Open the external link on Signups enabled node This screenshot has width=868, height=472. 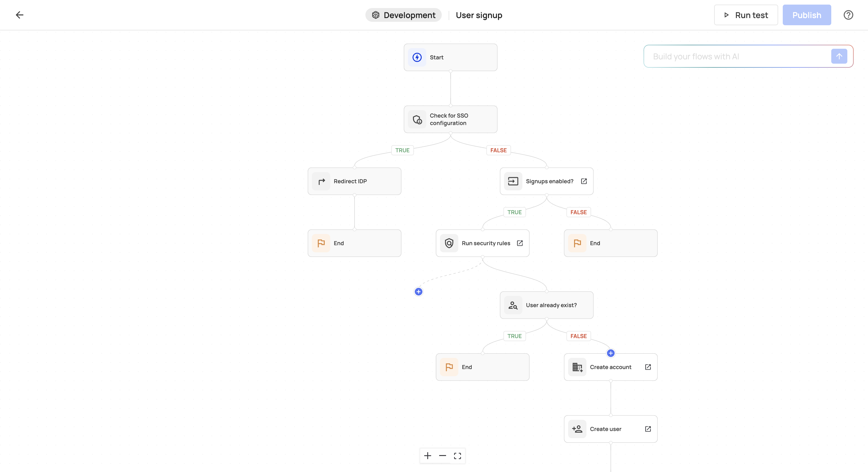click(584, 181)
